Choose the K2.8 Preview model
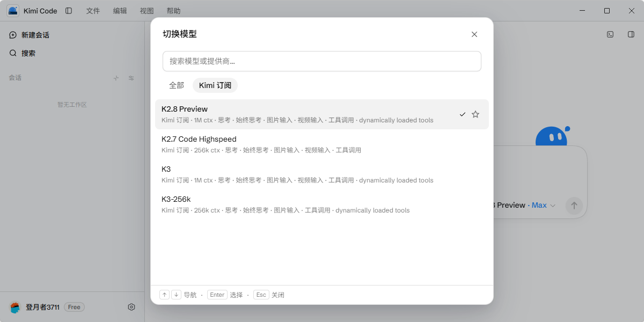The width and height of the screenshot is (644, 322). click(322, 114)
